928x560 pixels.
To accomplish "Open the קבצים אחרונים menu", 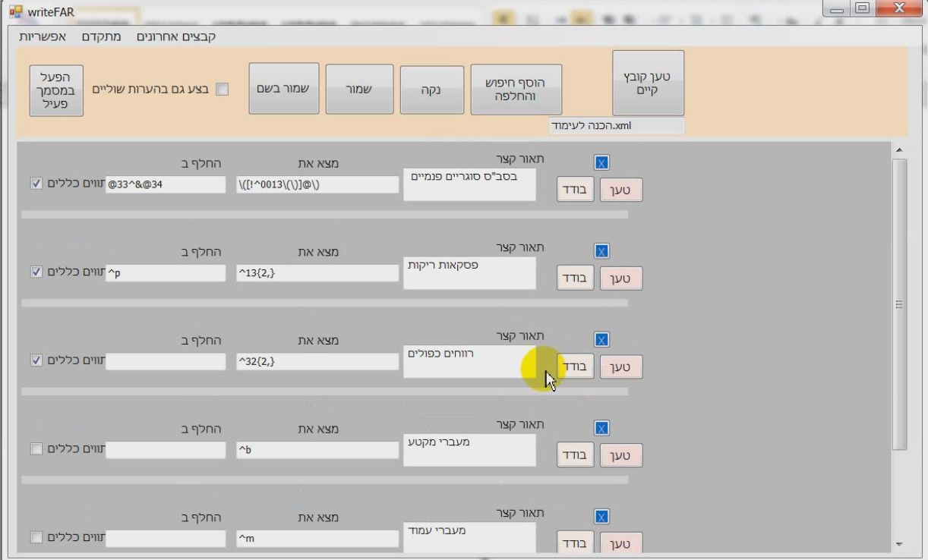I will [176, 36].
